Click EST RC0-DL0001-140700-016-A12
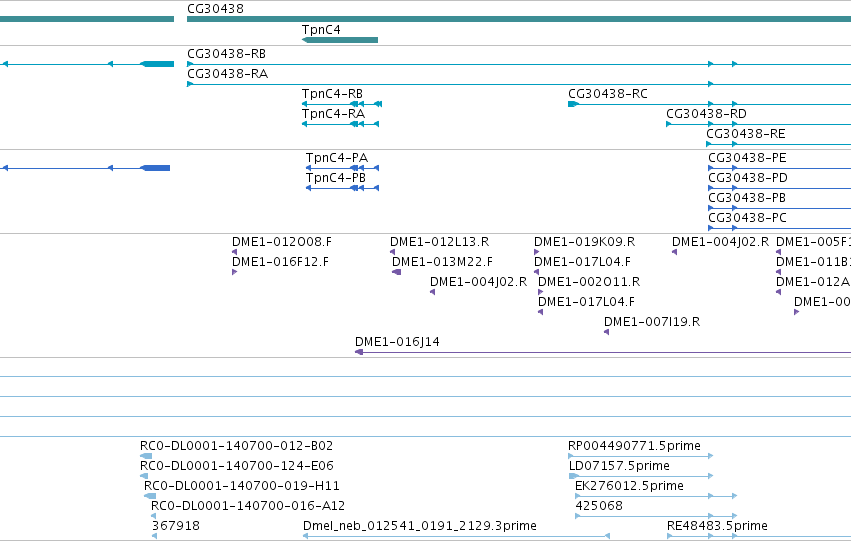This screenshot has height=541, width=851. pos(154,516)
